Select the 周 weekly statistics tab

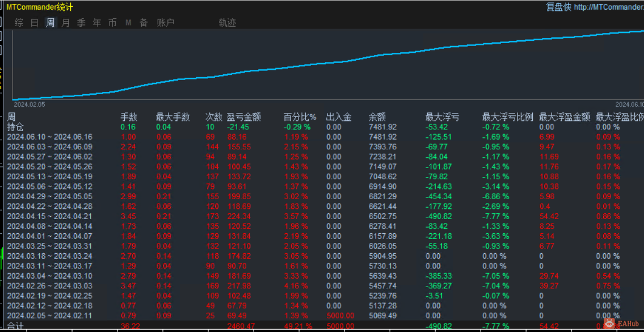50,23
